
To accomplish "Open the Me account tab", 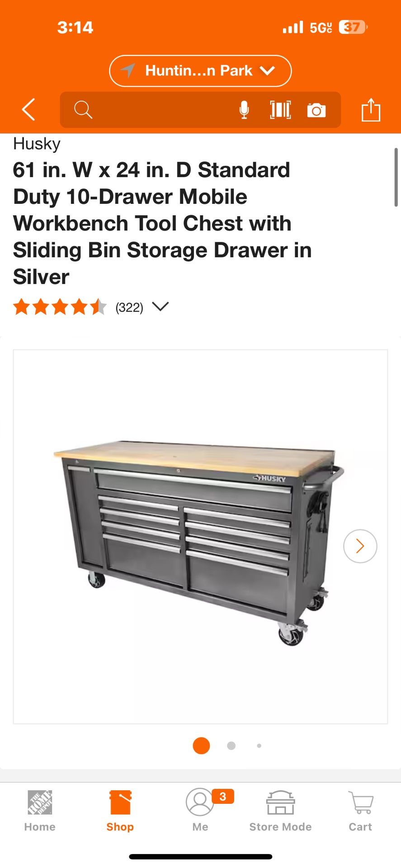I will click(200, 811).
